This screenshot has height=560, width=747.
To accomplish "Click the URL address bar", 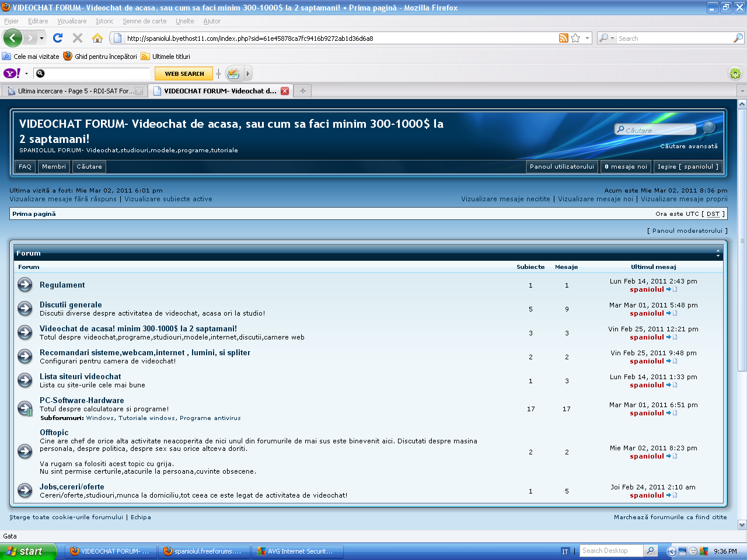I will coord(341,38).
